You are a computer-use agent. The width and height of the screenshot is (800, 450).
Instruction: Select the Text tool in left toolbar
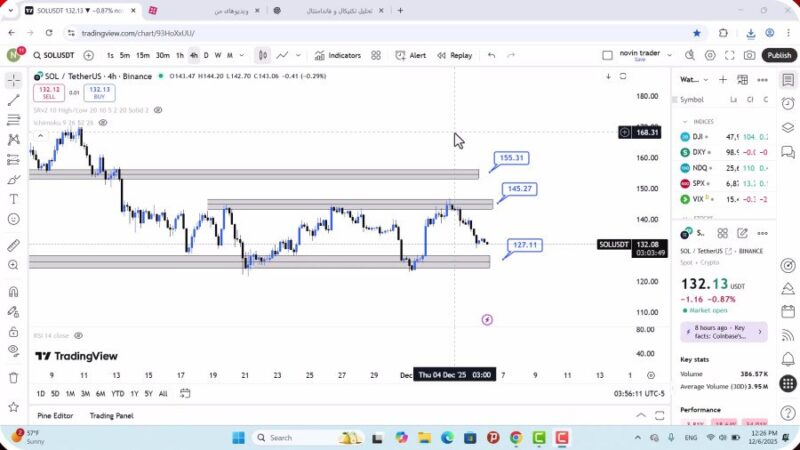pyautogui.click(x=14, y=199)
